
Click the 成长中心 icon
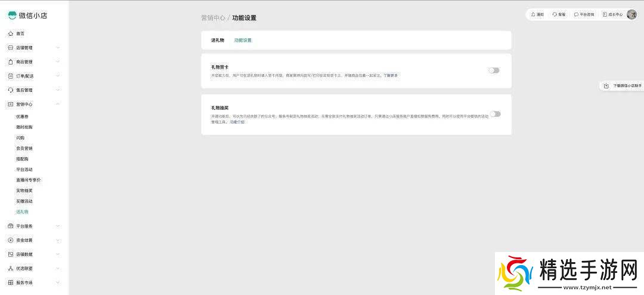tap(605, 14)
